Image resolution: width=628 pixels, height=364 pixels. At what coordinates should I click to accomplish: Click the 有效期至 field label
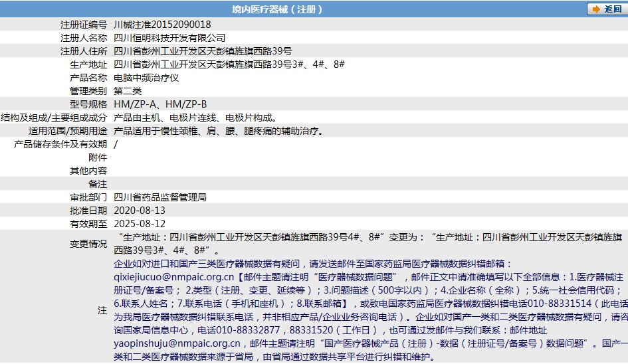click(x=88, y=223)
